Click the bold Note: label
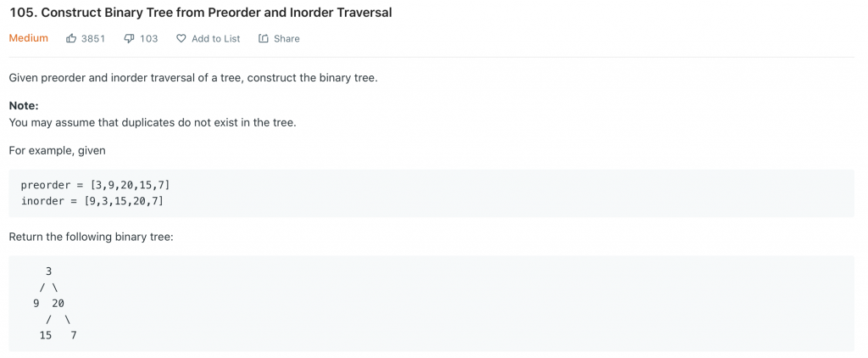Screen dimensions: 868x358 coord(24,106)
